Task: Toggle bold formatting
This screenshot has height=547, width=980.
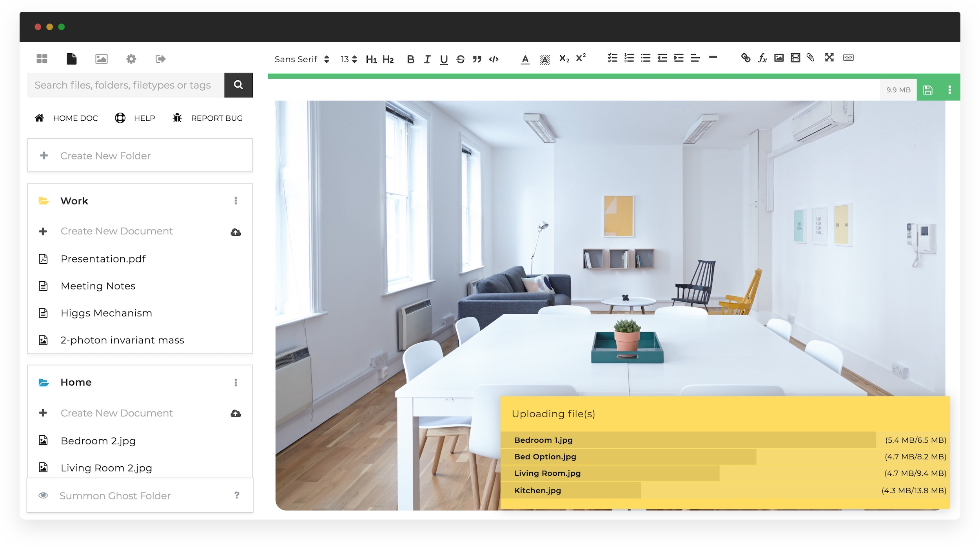Action: (410, 59)
